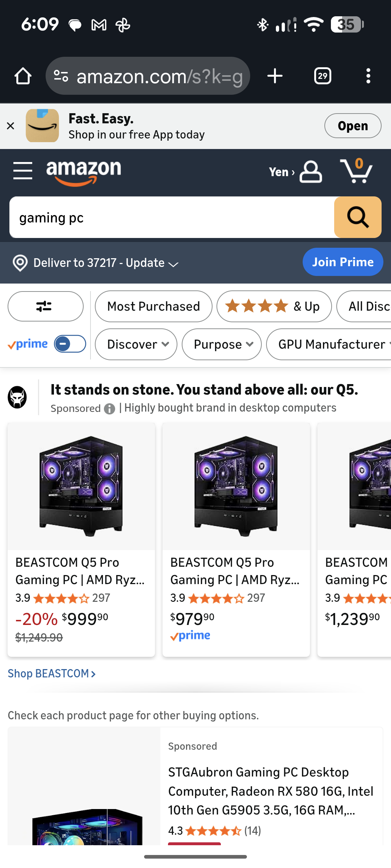
Task: Select the Most Purchased filter chip
Action: [154, 306]
